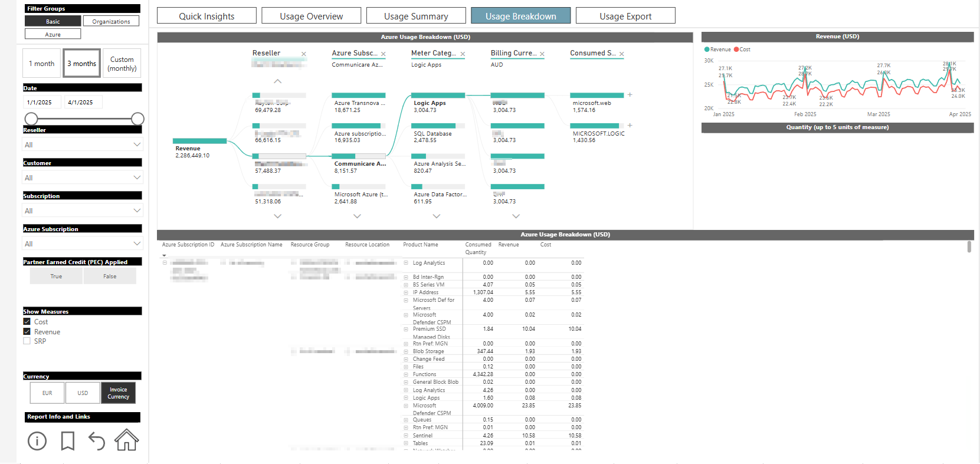Collapse the Bd Inter-Rgn row

click(x=406, y=277)
